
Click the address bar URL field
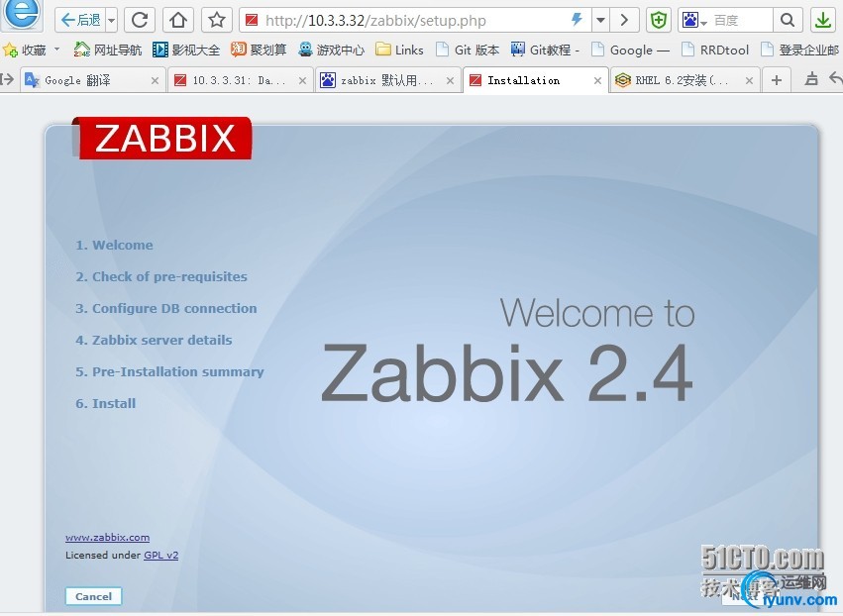414,21
